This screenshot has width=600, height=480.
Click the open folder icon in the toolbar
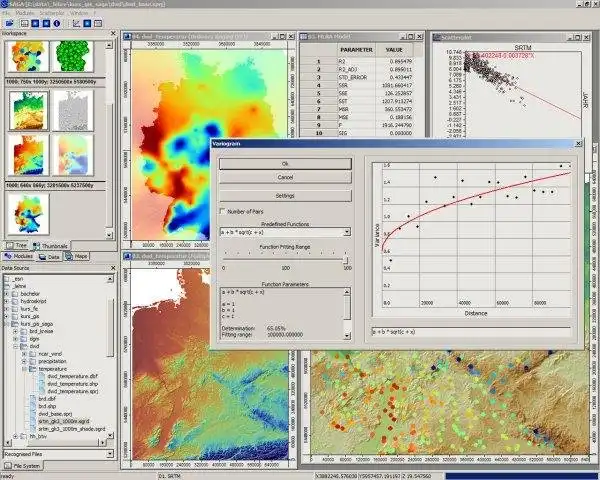8,23
